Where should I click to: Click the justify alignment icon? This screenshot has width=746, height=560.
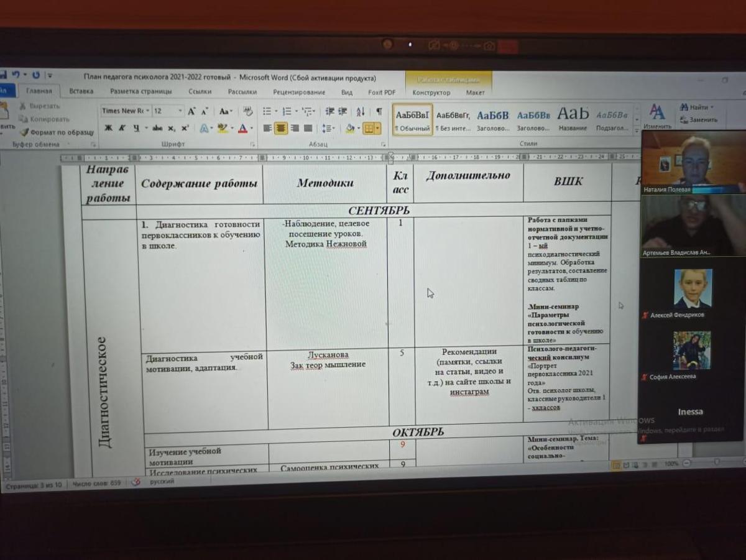point(308,129)
